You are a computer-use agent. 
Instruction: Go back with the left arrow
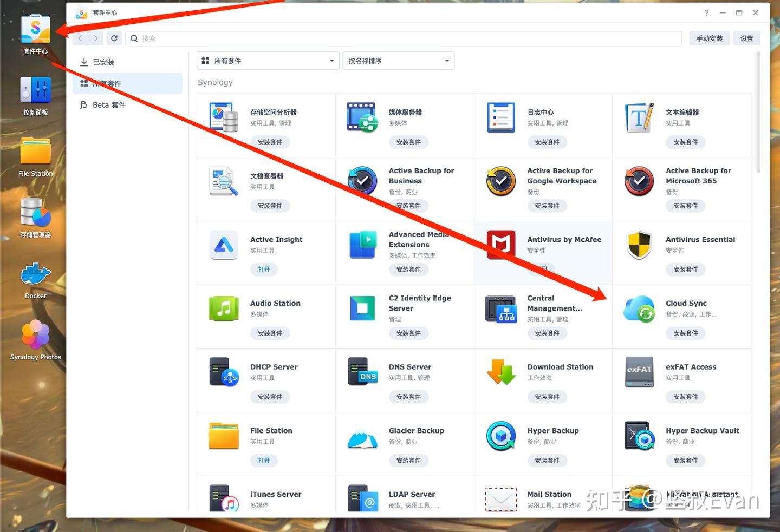coord(80,38)
